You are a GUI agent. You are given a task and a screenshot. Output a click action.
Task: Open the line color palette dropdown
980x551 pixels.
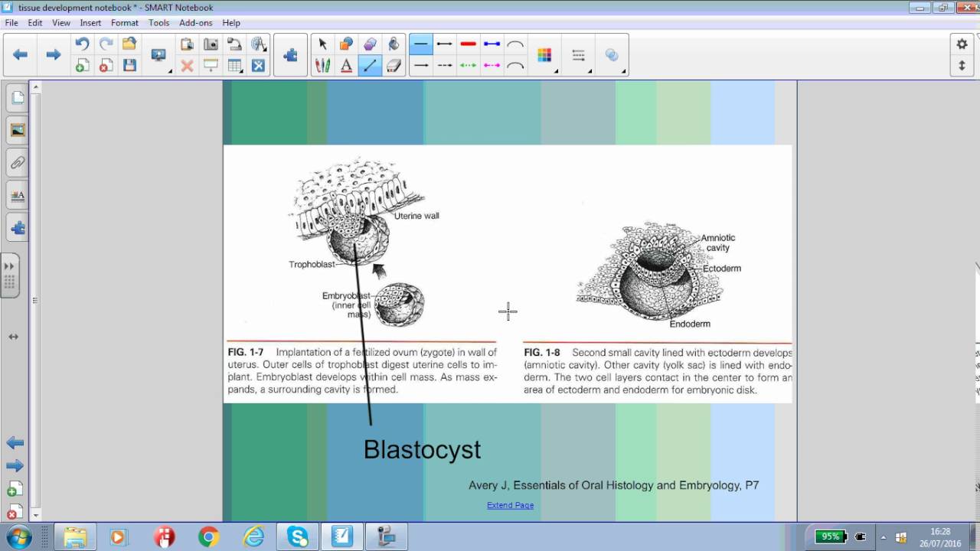pyautogui.click(x=546, y=56)
